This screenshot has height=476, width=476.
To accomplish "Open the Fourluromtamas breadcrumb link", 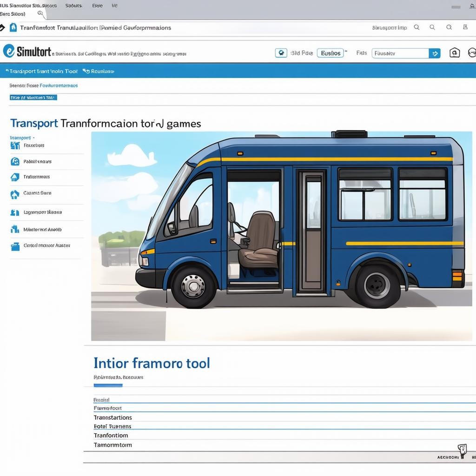I will tap(59, 86).
